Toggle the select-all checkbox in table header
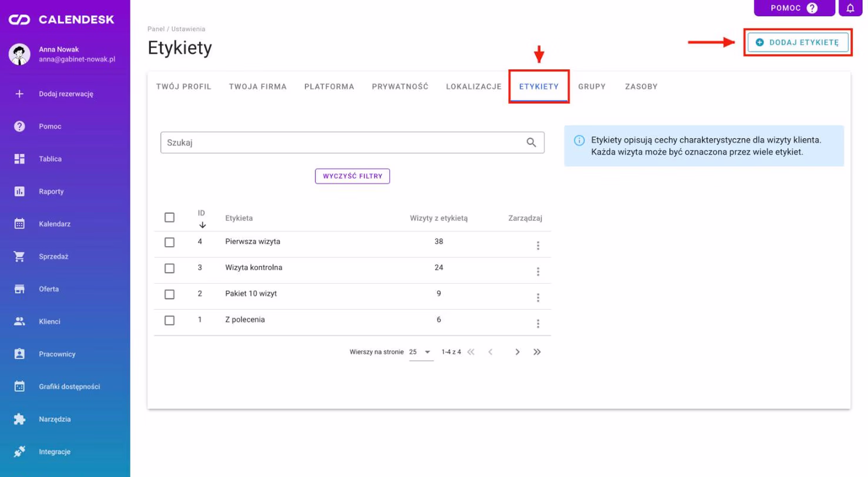 pyautogui.click(x=170, y=217)
